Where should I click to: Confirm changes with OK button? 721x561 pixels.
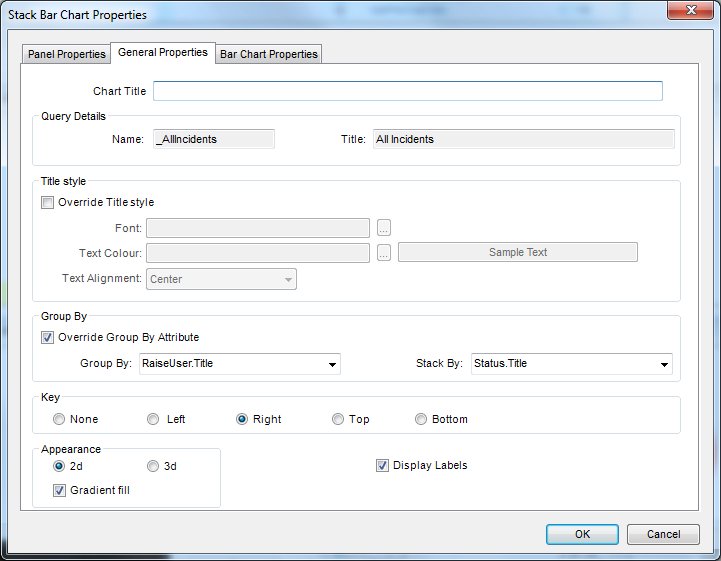(x=582, y=534)
